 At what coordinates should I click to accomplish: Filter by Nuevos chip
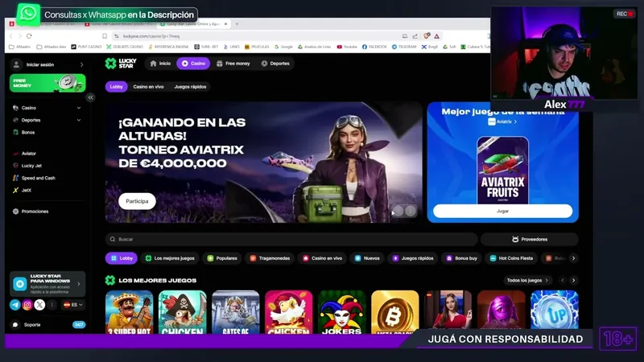tap(367, 258)
